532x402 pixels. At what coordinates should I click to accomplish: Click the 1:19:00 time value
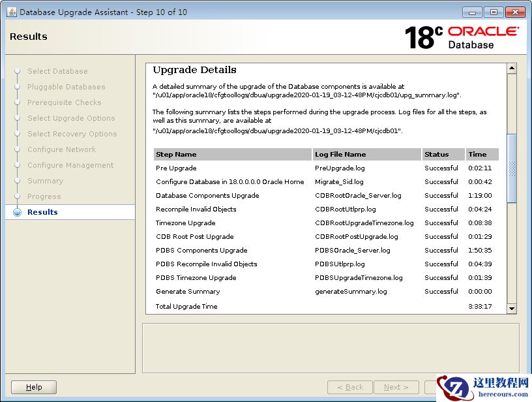click(480, 196)
